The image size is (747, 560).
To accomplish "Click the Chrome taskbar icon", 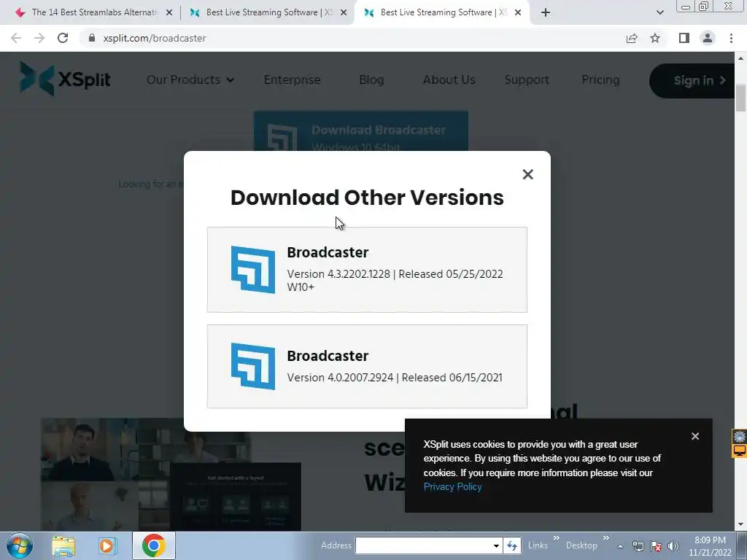I will point(153,545).
